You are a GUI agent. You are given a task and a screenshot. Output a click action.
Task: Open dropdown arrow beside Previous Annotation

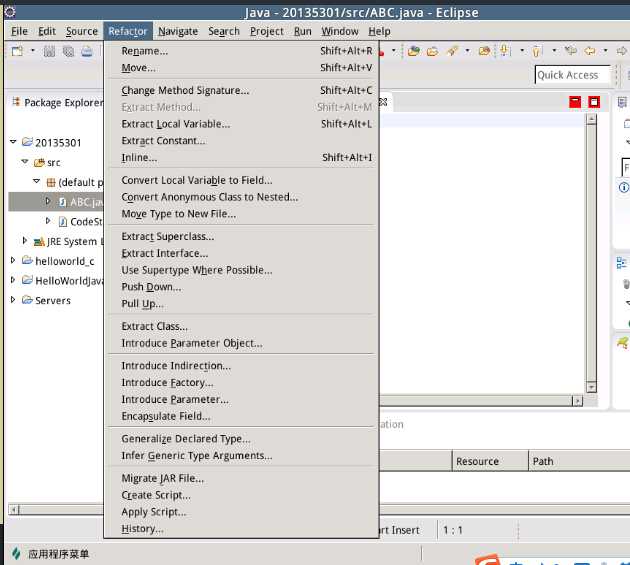click(x=554, y=51)
